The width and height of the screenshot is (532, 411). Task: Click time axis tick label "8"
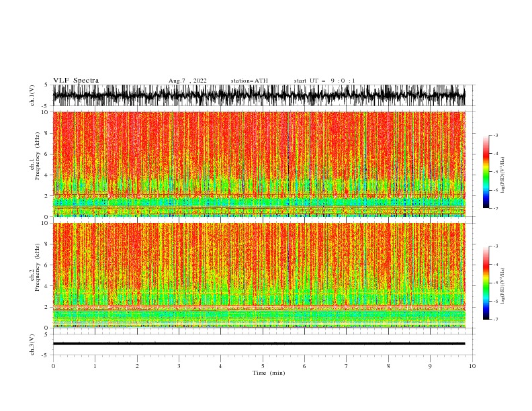pos(388,366)
